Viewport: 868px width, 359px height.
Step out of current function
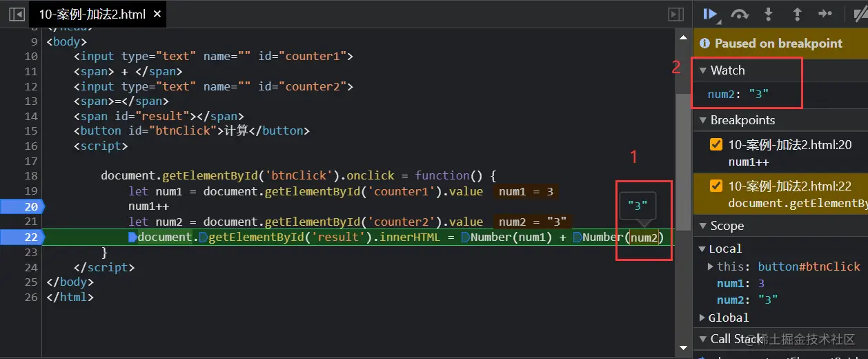(x=796, y=14)
